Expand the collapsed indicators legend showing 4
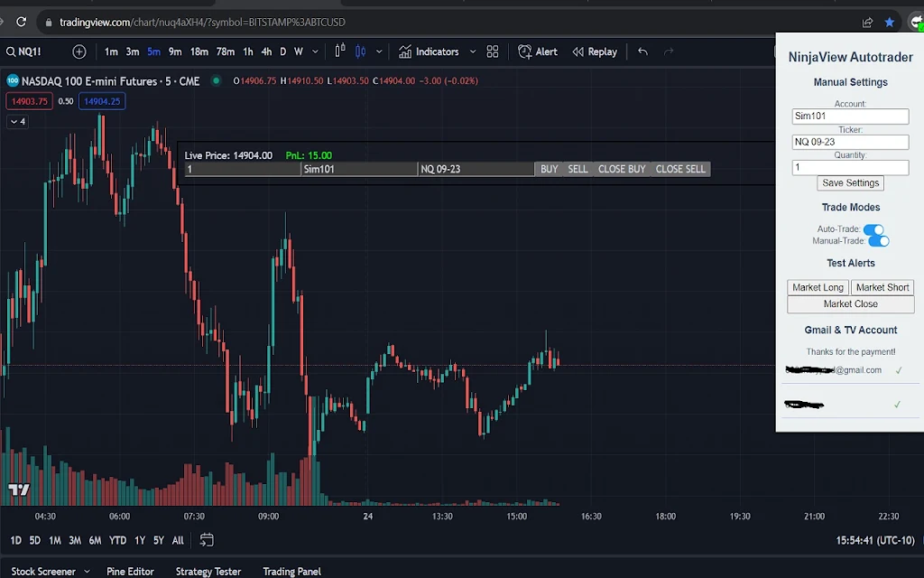The image size is (924, 578). (x=18, y=122)
